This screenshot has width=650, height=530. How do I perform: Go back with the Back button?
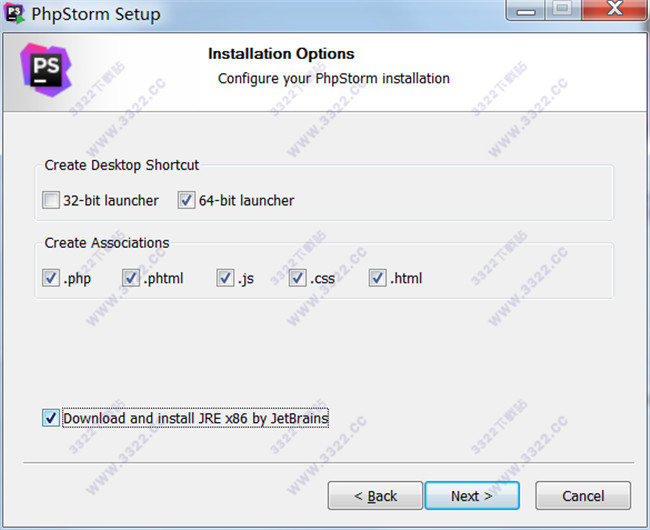click(x=375, y=496)
